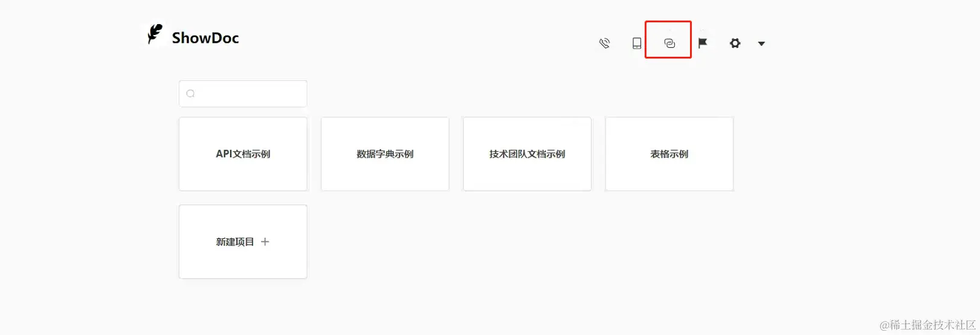Open the 表格示例 project card
Viewport: 980px width, 335px height.
(x=669, y=154)
